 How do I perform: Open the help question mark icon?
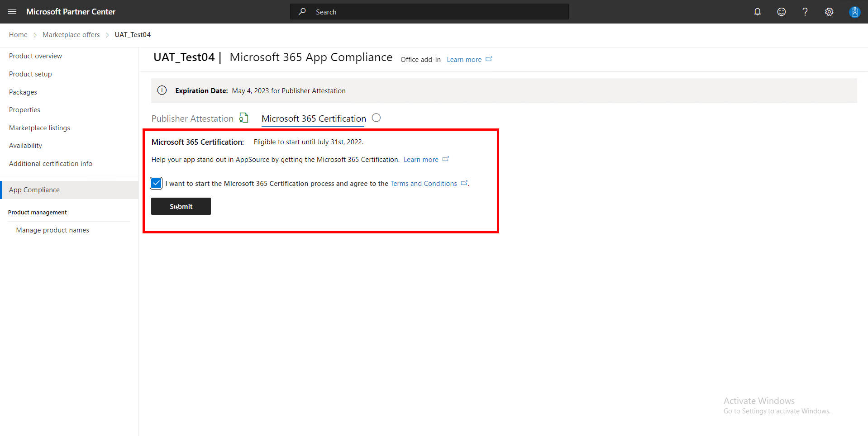click(x=805, y=12)
